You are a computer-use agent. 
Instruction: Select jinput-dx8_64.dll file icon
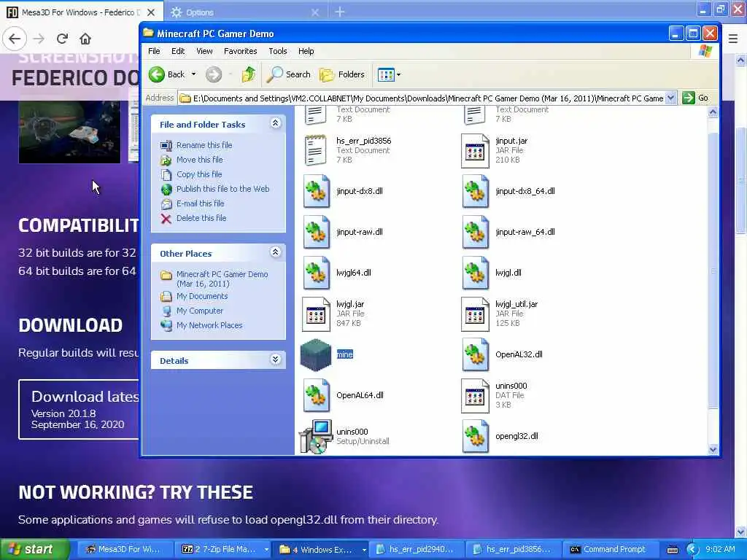[475, 192]
